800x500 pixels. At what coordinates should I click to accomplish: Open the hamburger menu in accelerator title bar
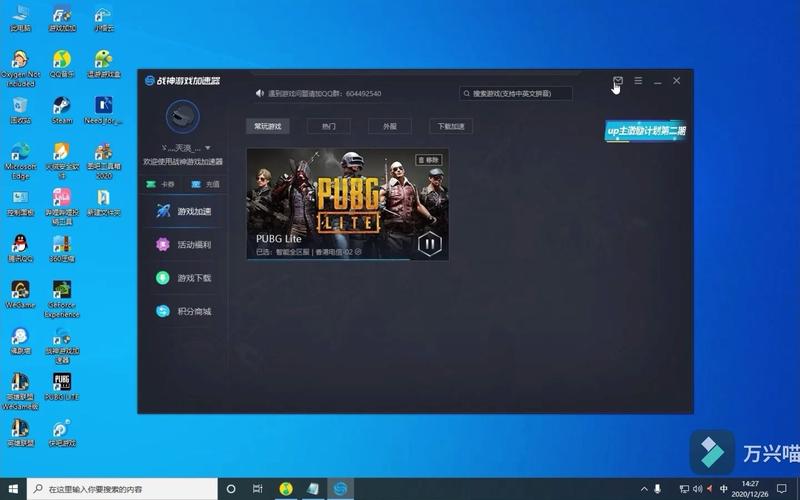pos(638,81)
